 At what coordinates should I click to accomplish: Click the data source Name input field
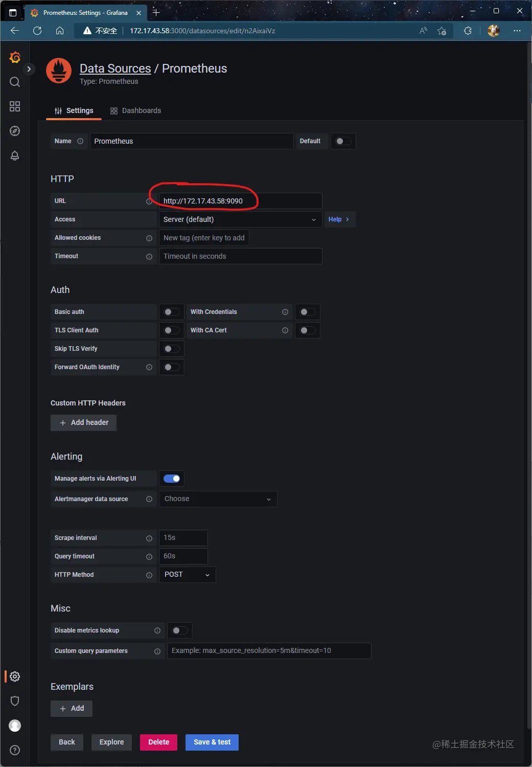point(192,141)
